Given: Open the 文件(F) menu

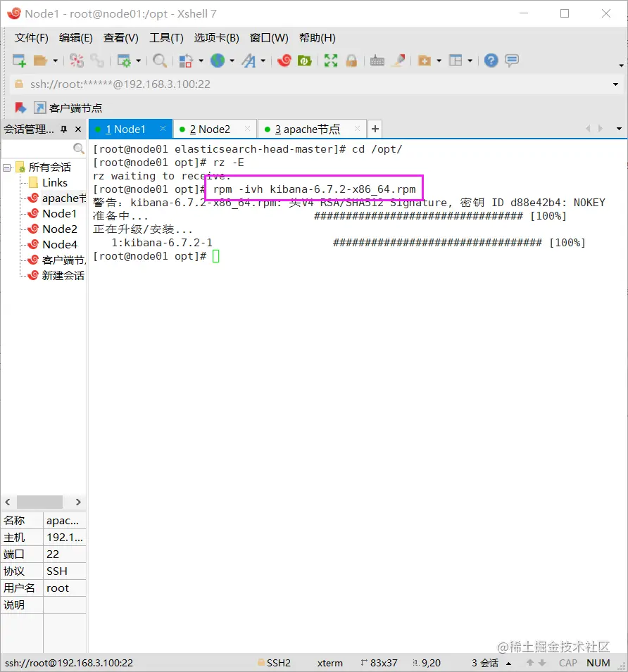Looking at the screenshot, I should 31,38.
